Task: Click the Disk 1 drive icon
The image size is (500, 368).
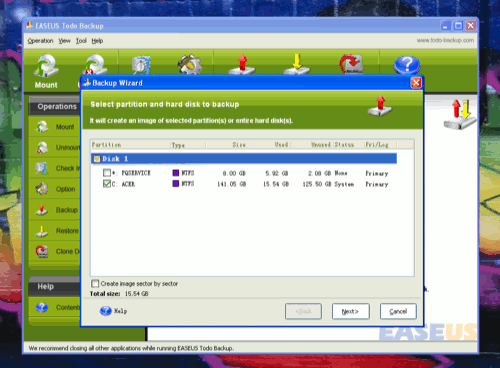Action: [x=97, y=159]
